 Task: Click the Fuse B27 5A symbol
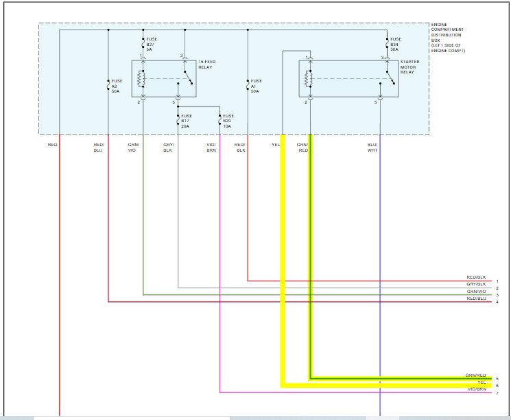143,43
